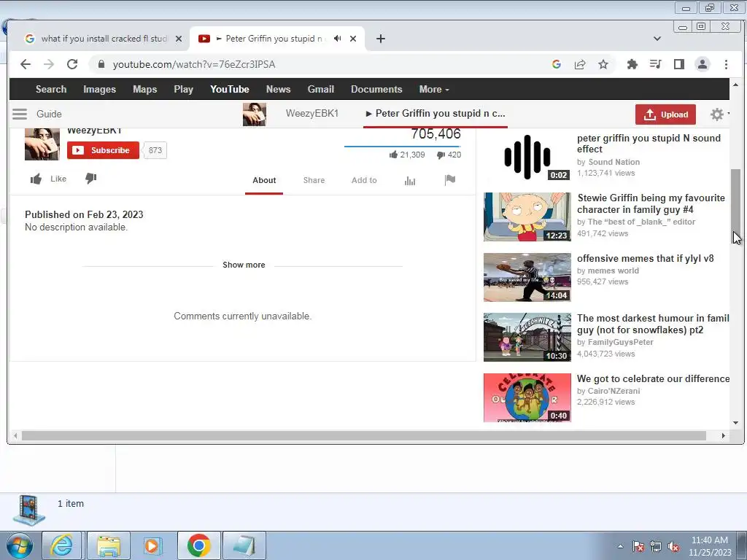Open Search in the Google bar
The image size is (747, 560).
pos(51,89)
